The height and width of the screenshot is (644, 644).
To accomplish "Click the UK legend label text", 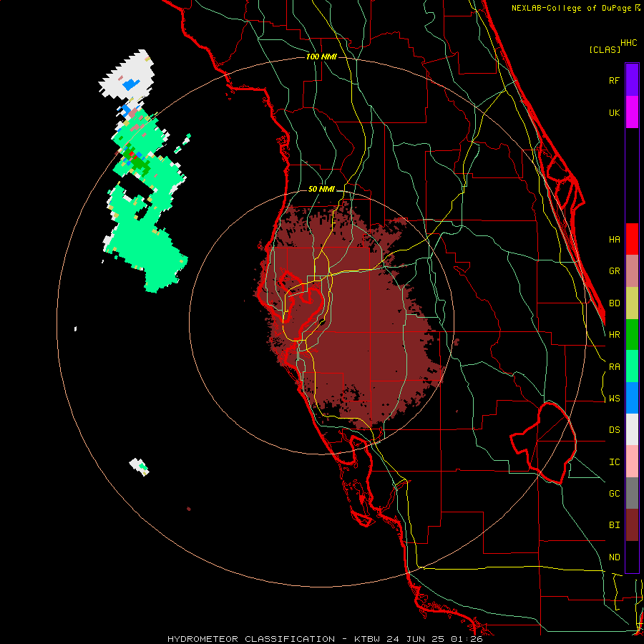I will pyautogui.click(x=614, y=112).
